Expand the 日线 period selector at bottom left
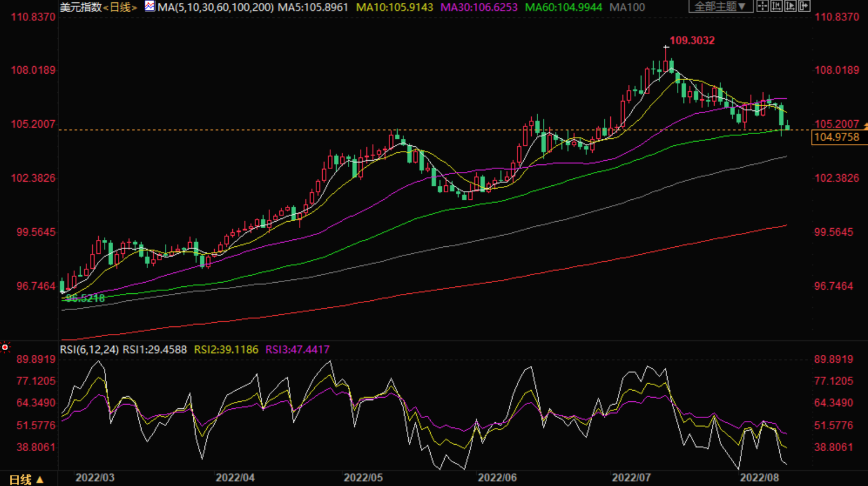This screenshot has width=868, height=486. pyautogui.click(x=26, y=479)
